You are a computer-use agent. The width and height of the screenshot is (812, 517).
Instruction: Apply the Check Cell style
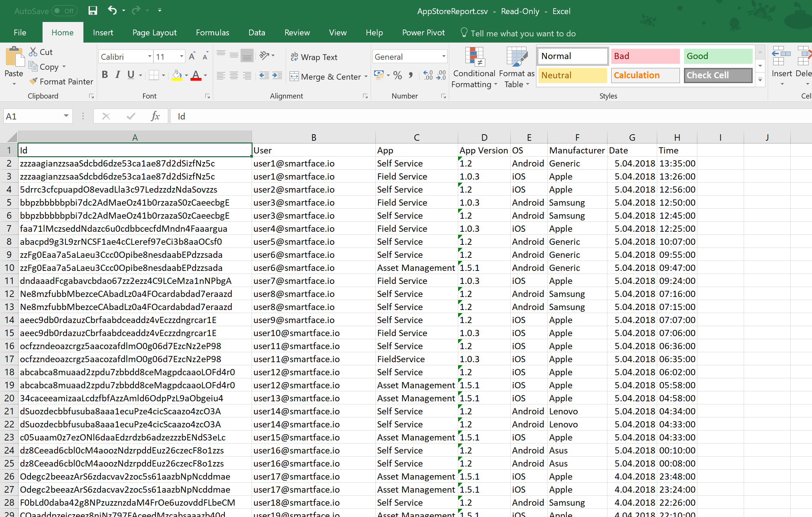718,75
